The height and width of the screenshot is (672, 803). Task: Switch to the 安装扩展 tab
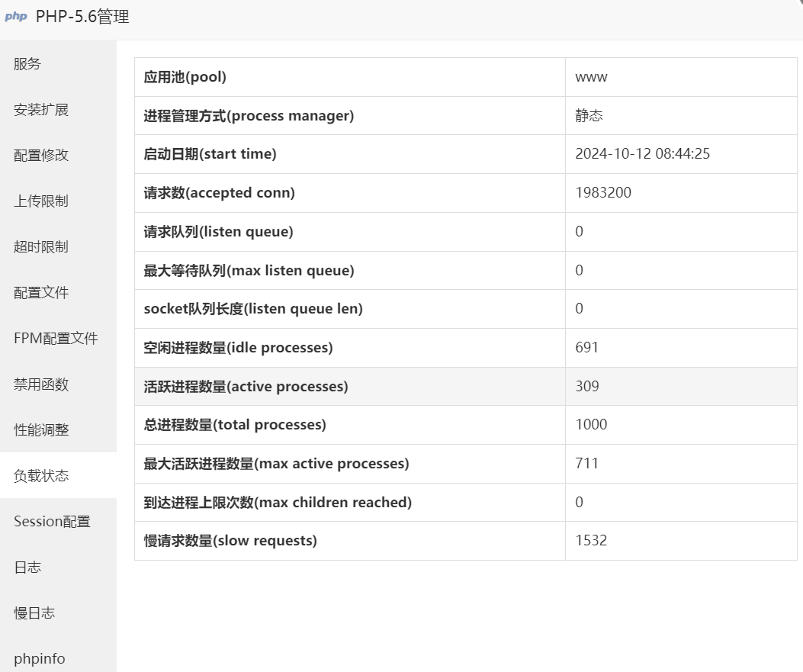click(x=58, y=110)
